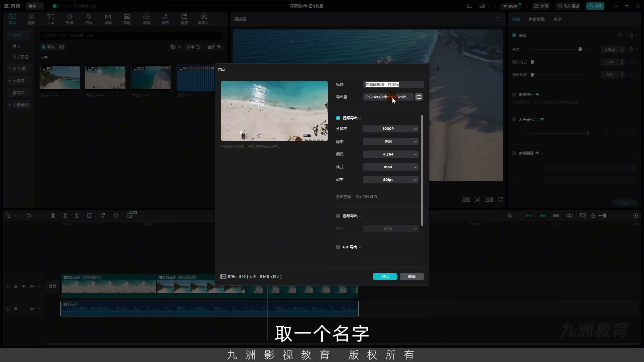Screen dimensions: 644x362
Task: Expand the 云素材 sidebar item
Action: coord(18,81)
